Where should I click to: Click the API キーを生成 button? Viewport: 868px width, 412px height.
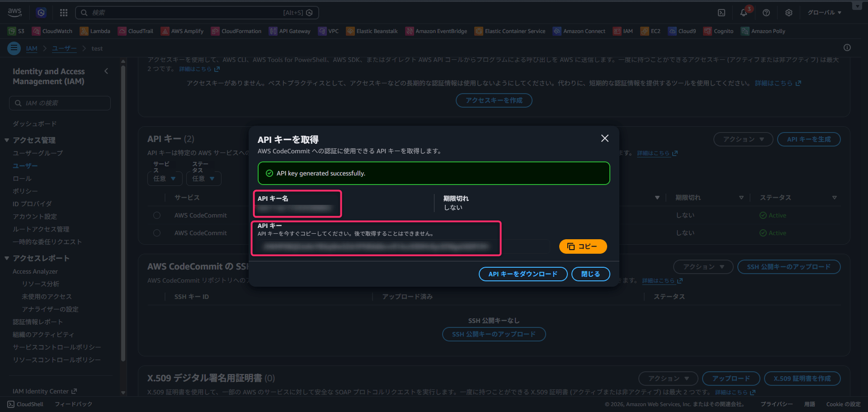coord(809,139)
